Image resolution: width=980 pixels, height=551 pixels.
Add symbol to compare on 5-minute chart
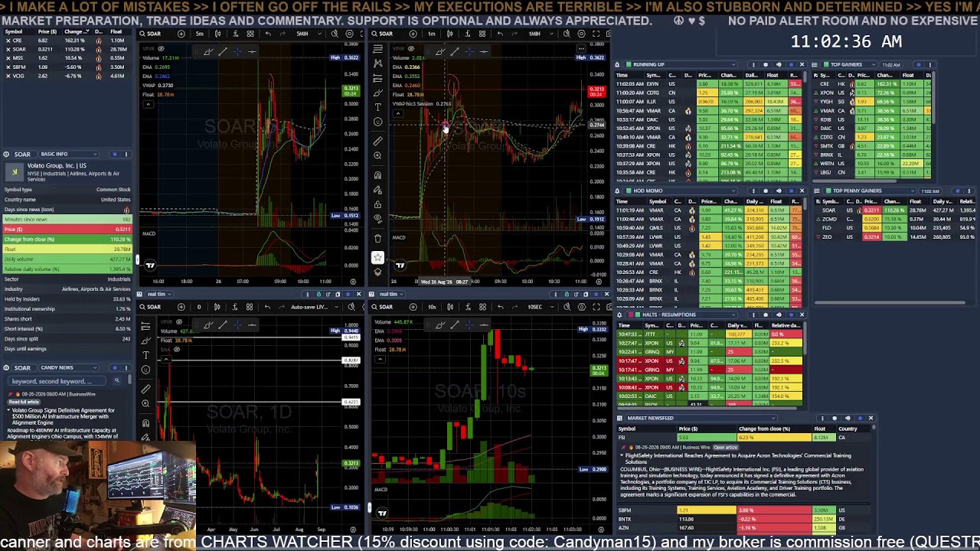tap(181, 34)
